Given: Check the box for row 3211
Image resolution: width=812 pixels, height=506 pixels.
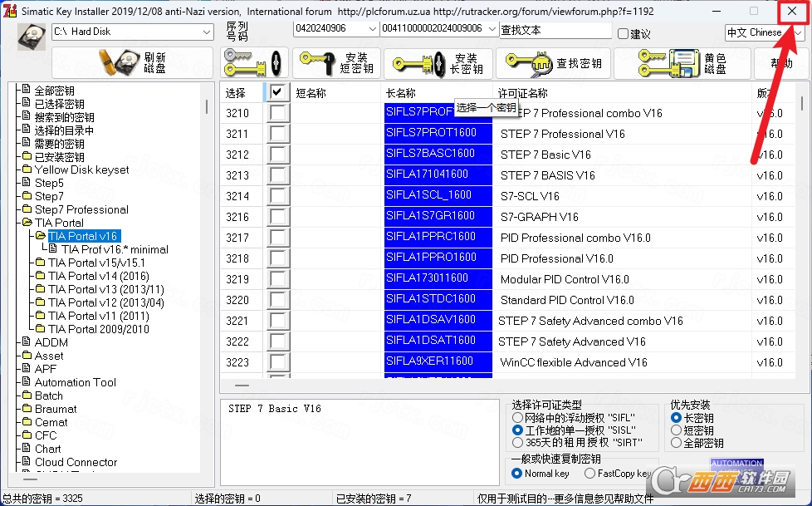Looking at the screenshot, I should tap(277, 134).
